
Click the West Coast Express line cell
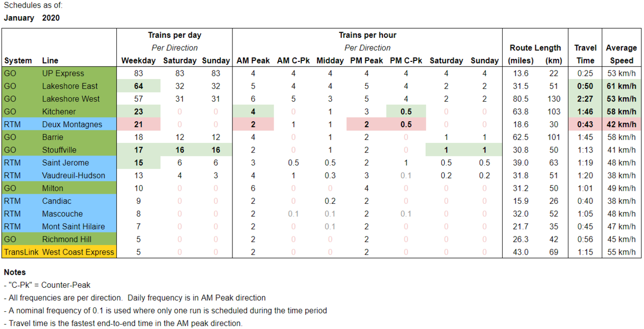(78, 252)
